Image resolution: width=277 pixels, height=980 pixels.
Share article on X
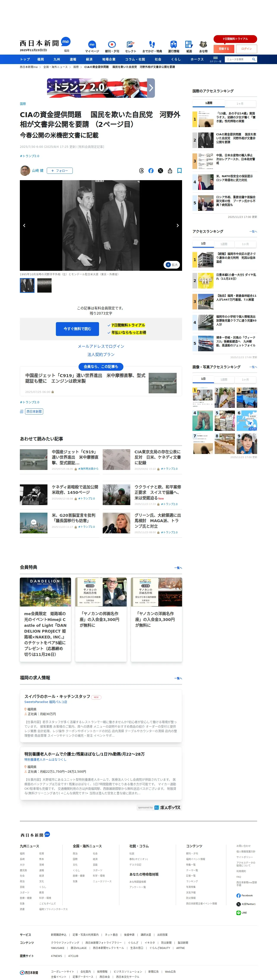coord(161,171)
